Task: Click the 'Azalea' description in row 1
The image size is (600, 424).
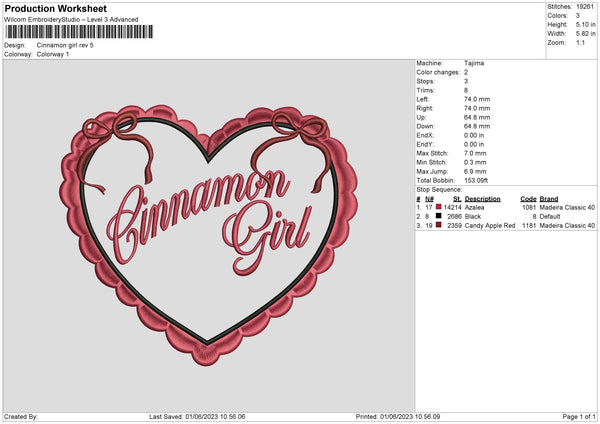Action: coord(474,207)
